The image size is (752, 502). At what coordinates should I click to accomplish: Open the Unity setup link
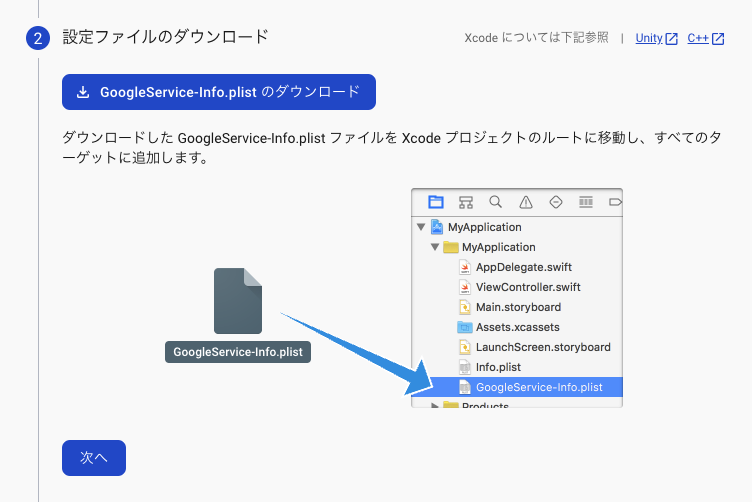coord(649,38)
